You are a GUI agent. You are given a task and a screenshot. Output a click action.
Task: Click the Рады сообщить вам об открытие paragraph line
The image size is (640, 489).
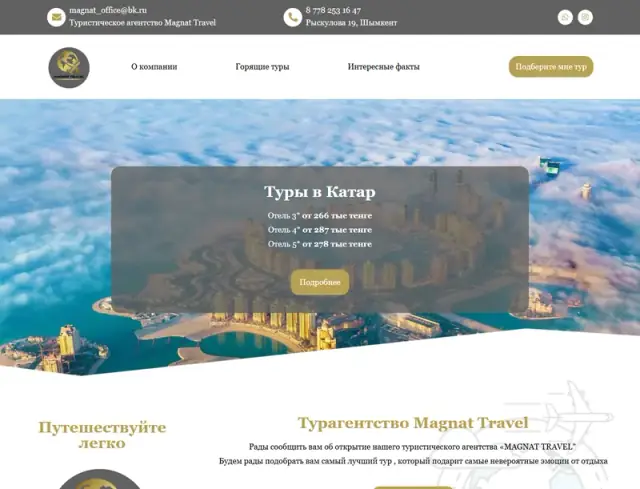[x=413, y=447]
